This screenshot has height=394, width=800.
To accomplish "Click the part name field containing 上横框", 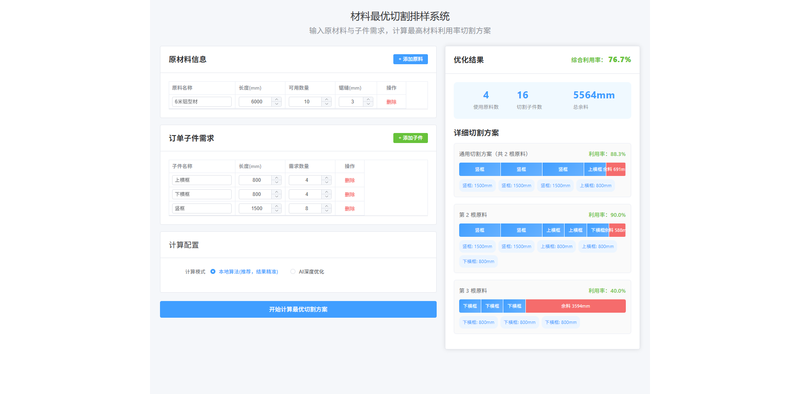I will pos(202,180).
